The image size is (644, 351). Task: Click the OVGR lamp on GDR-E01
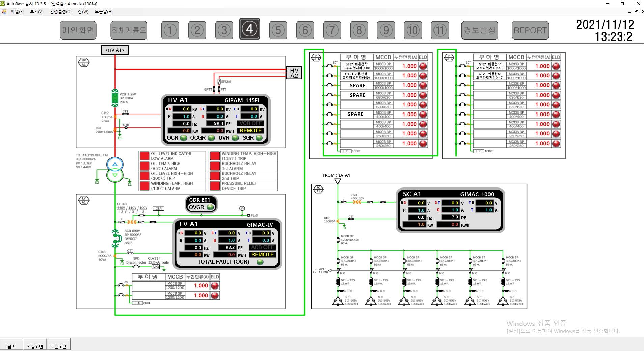click(211, 207)
